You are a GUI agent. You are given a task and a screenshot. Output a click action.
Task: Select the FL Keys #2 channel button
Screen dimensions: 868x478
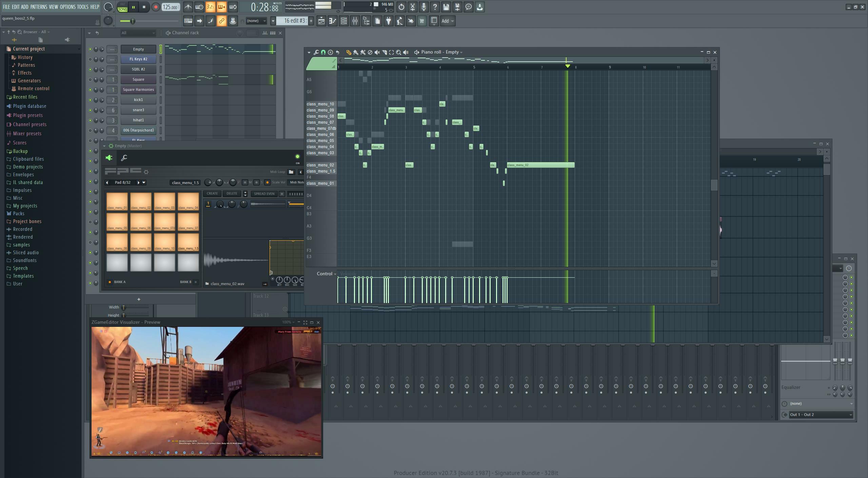(x=138, y=59)
